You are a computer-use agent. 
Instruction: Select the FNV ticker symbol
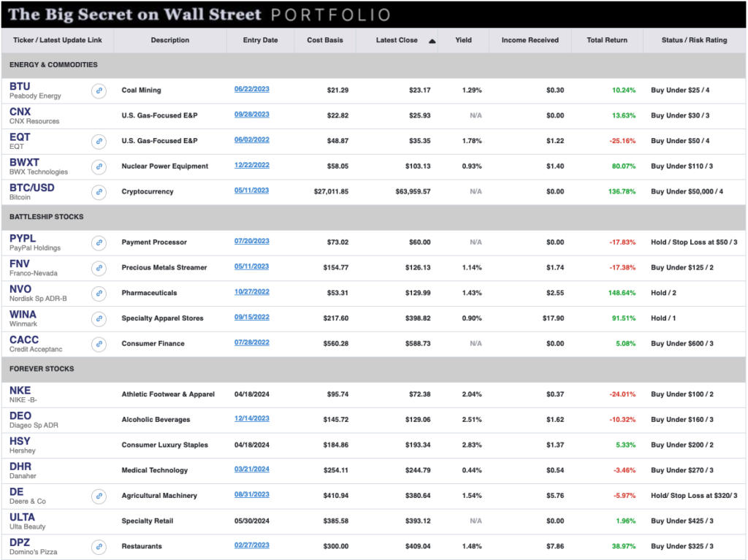[20, 264]
